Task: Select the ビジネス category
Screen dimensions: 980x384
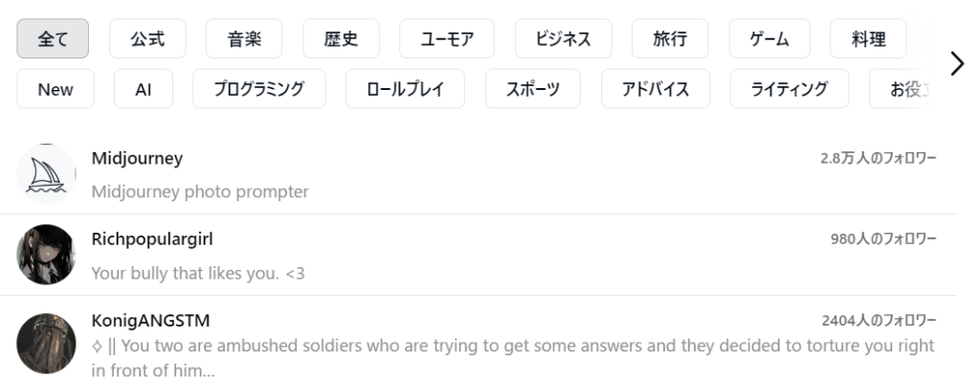Action: [563, 38]
